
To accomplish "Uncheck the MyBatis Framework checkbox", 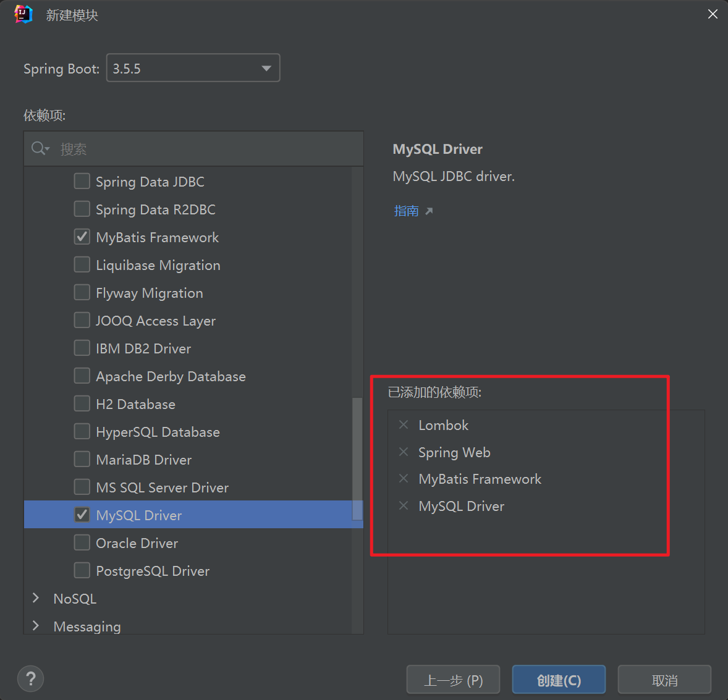I will (x=82, y=237).
